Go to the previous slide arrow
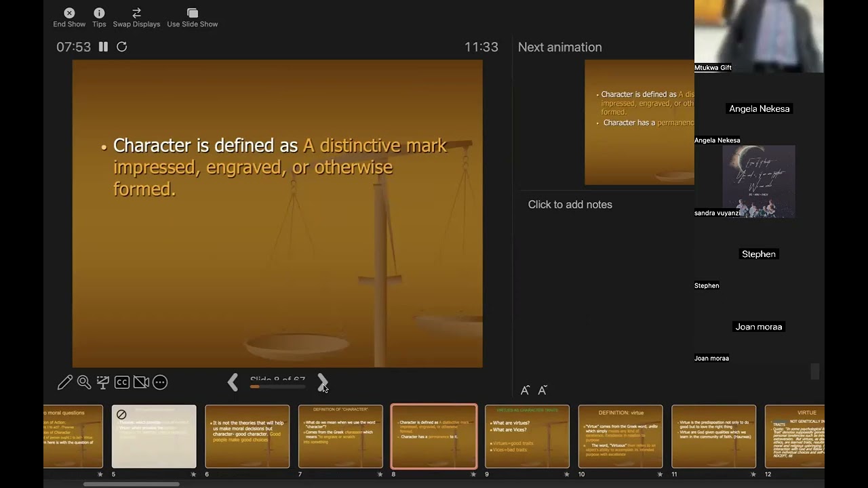Image resolution: width=868 pixels, height=488 pixels. (x=233, y=382)
